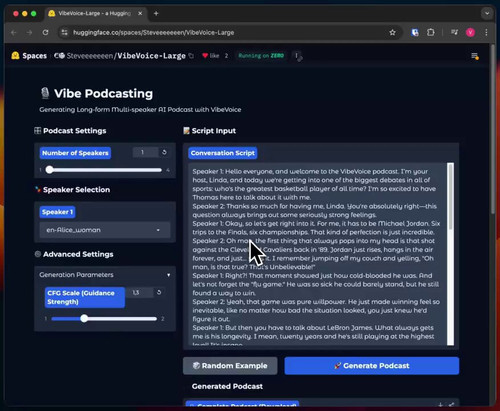Click the Speaker 1 label
The height and width of the screenshot is (411, 500).
tap(57, 212)
